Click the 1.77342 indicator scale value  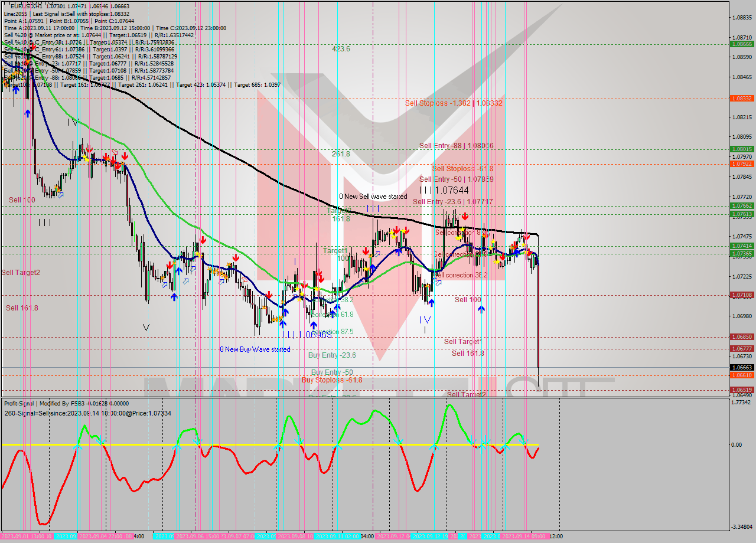(741, 402)
